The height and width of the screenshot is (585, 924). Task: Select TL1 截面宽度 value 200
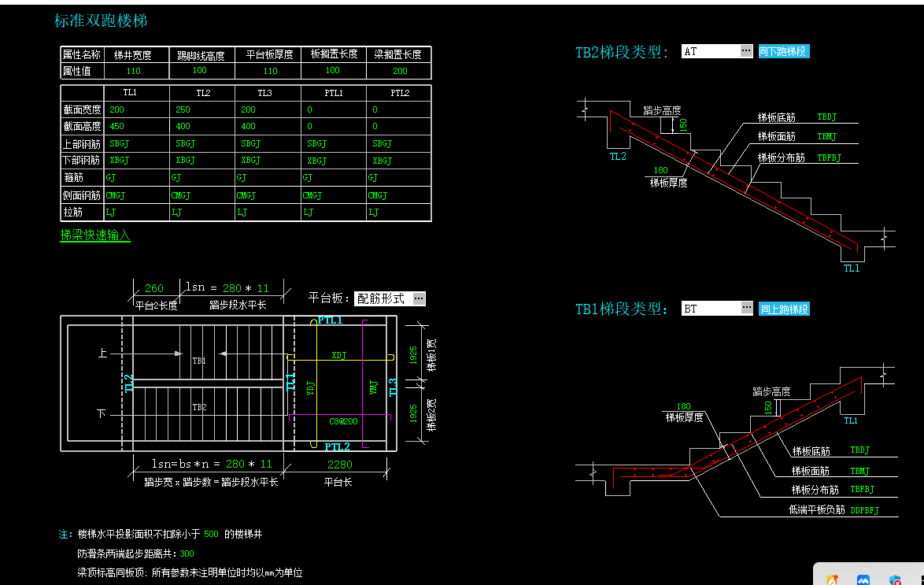click(116, 109)
